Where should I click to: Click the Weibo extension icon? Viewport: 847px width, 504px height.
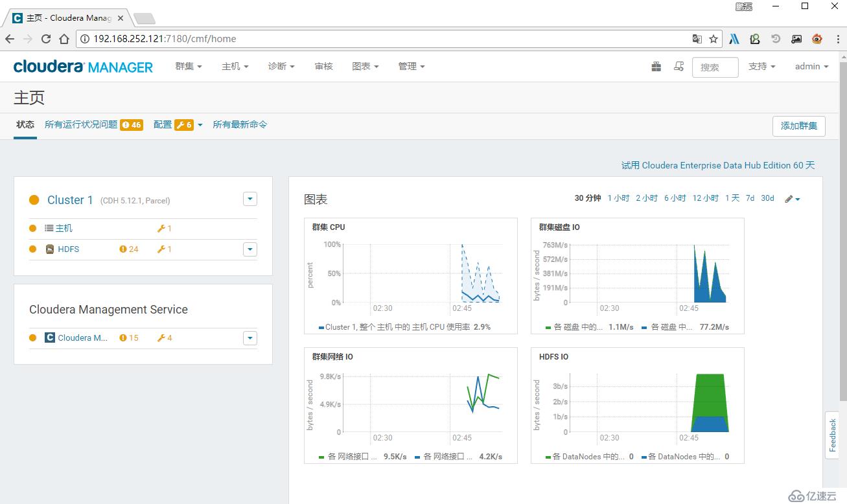[817, 39]
